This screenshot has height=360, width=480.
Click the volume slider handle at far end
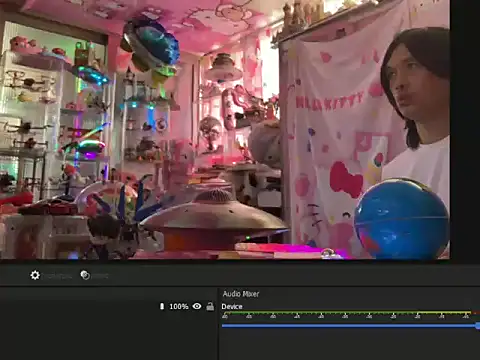click(478, 326)
